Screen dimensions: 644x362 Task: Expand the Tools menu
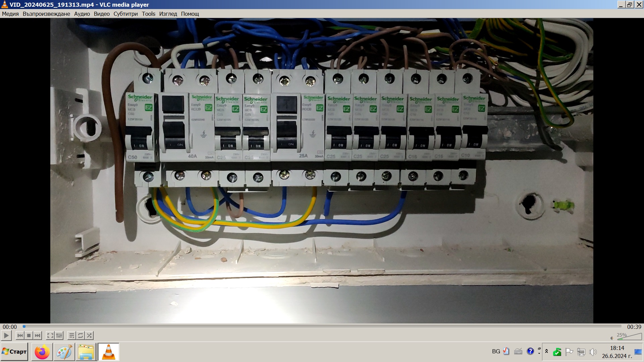pos(148,14)
